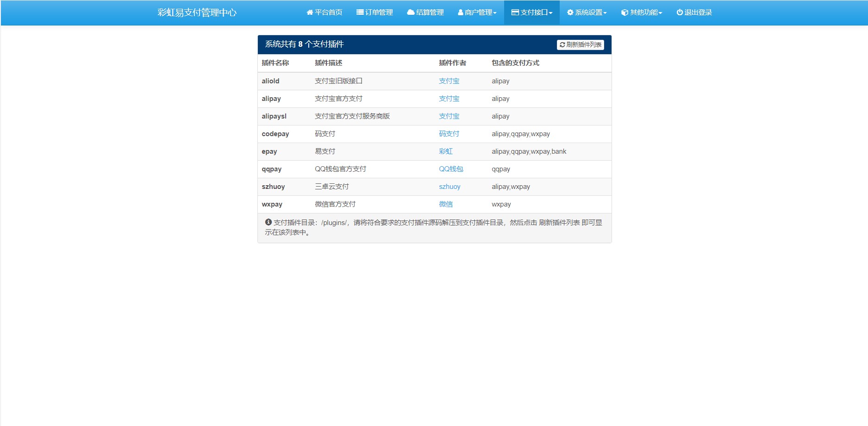Select the codepay plugin name

point(275,134)
